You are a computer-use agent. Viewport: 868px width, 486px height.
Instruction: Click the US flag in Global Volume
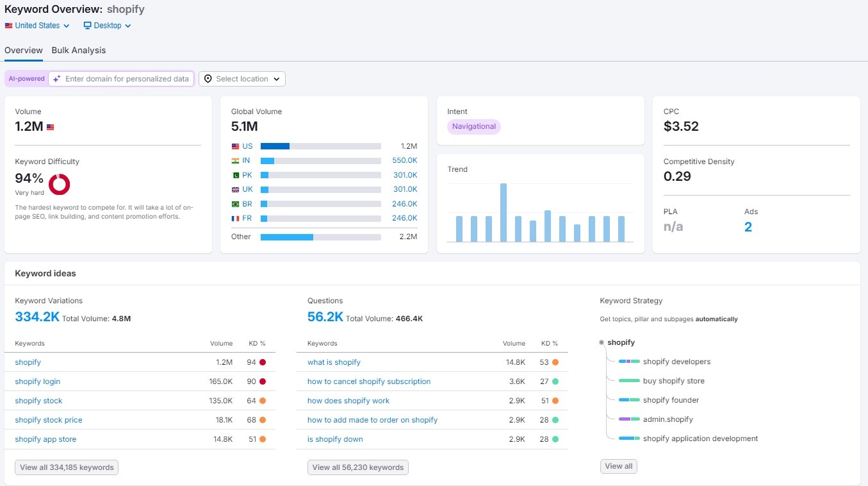(235, 146)
